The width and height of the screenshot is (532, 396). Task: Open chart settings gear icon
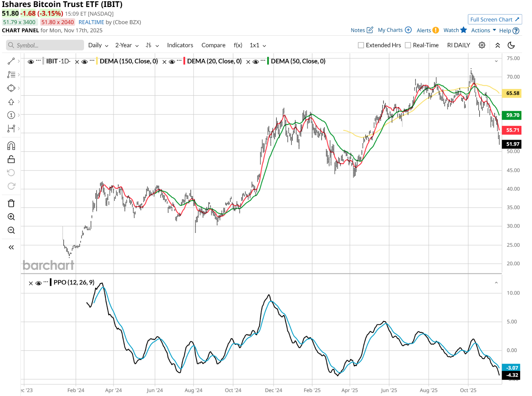point(482,45)
